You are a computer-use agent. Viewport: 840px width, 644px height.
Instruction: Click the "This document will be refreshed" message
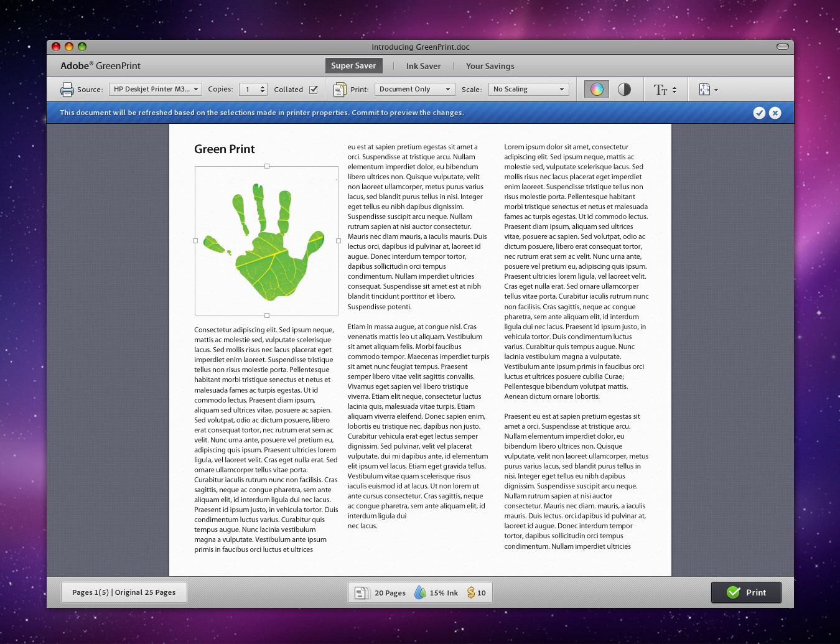coord(262,113)
